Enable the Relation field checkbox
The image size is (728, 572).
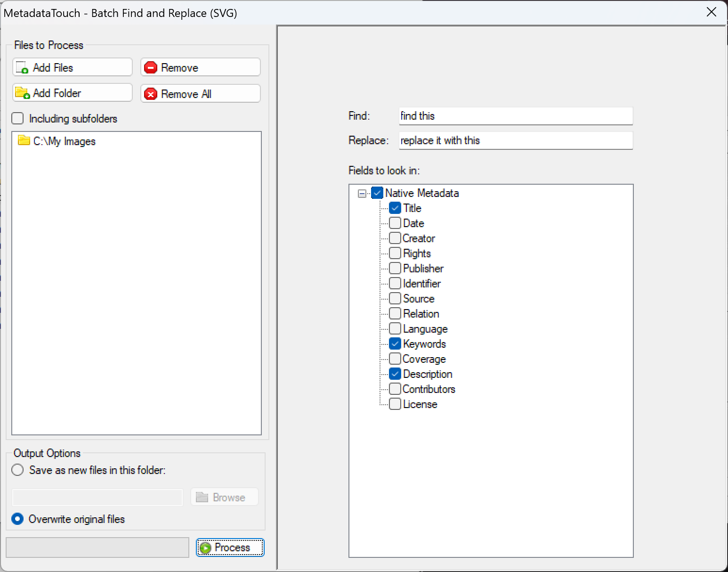[395, 313]
